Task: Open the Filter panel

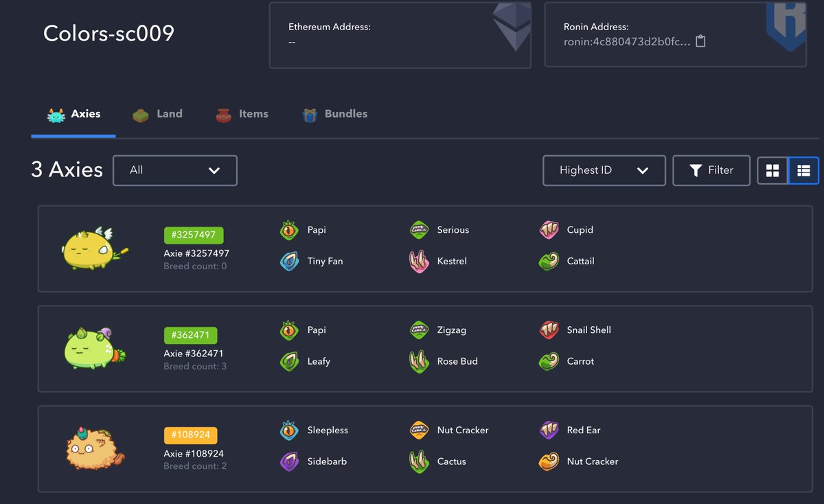Action: pyautogui.click(x=711, y=170)
